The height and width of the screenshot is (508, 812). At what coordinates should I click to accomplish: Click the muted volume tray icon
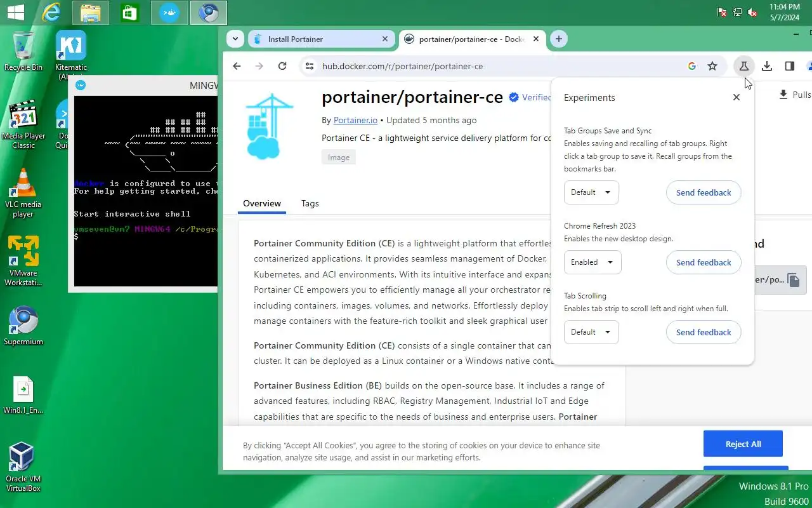752,12
